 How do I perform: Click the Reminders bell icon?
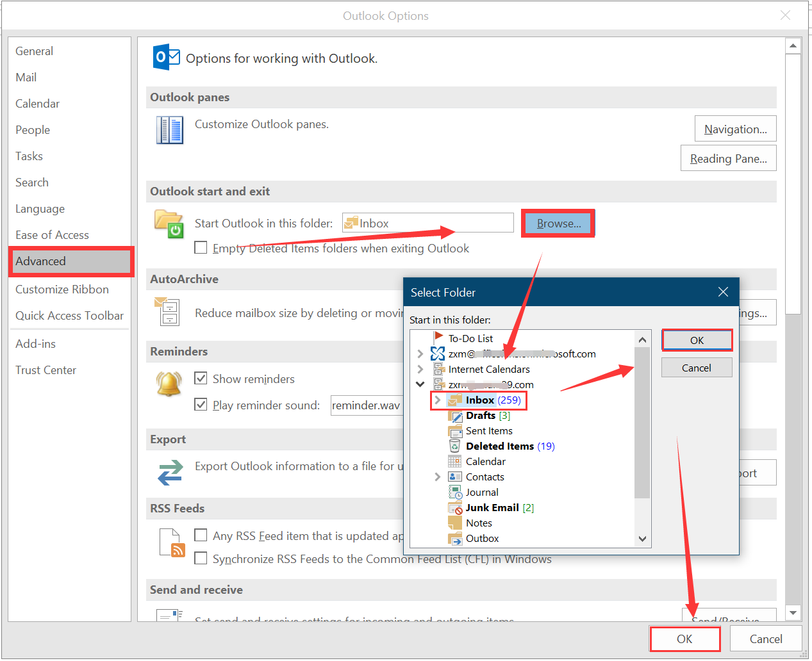(168, 384)
